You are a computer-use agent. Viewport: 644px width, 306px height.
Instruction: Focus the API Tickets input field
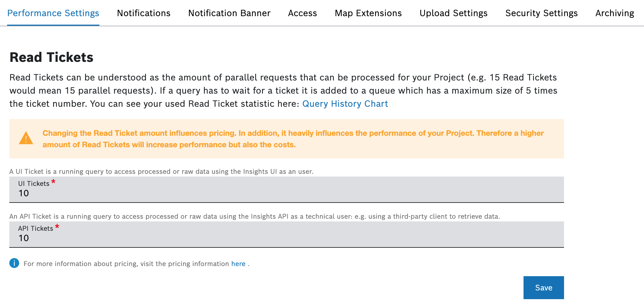(286, 238)
